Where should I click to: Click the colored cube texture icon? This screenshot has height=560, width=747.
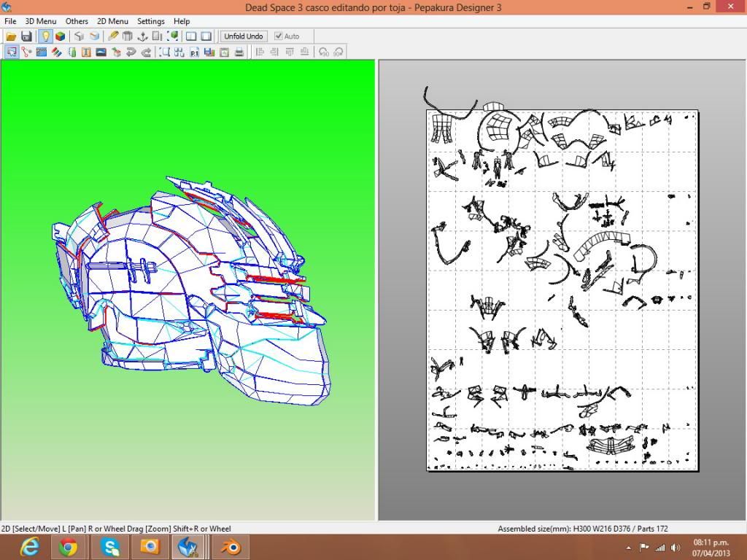pyautogui.click(x=60, y=36)
